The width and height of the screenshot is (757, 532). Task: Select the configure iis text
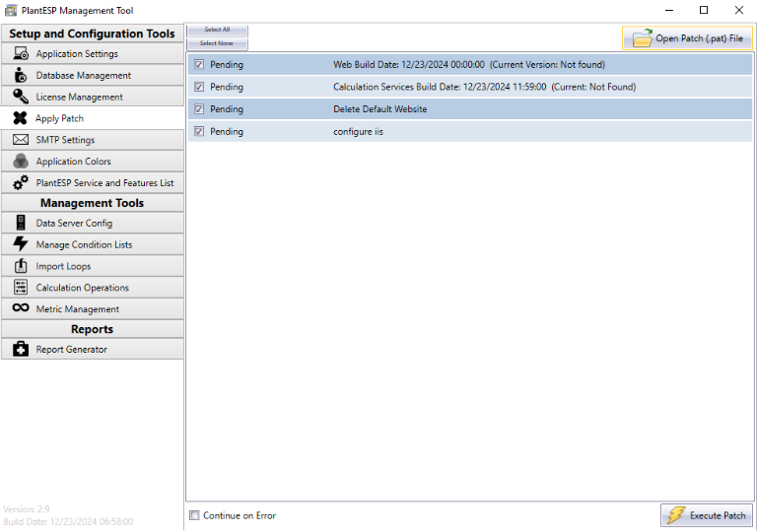point(358,131)
